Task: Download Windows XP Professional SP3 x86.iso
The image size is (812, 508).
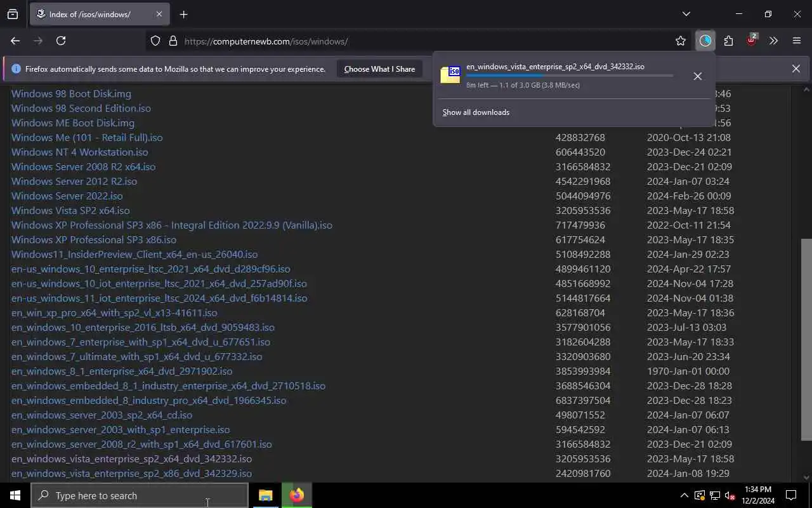Action: pos(94,239)
